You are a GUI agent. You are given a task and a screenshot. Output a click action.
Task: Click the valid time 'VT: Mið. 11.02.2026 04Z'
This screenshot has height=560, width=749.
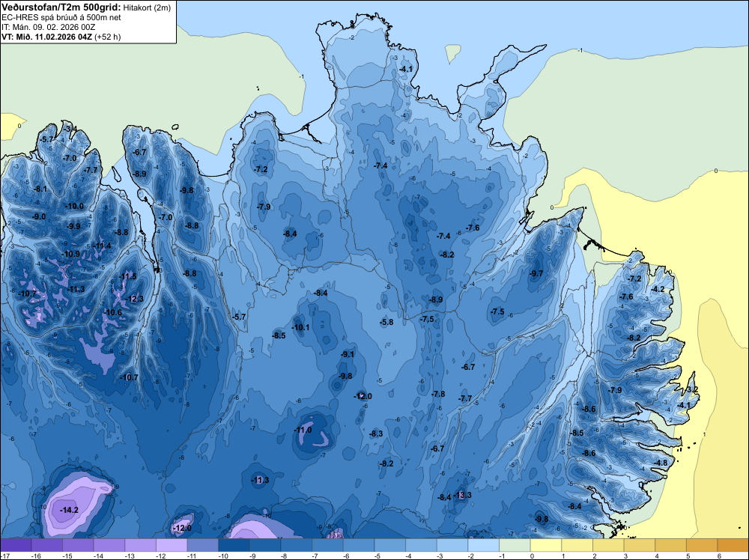[46, 37]
